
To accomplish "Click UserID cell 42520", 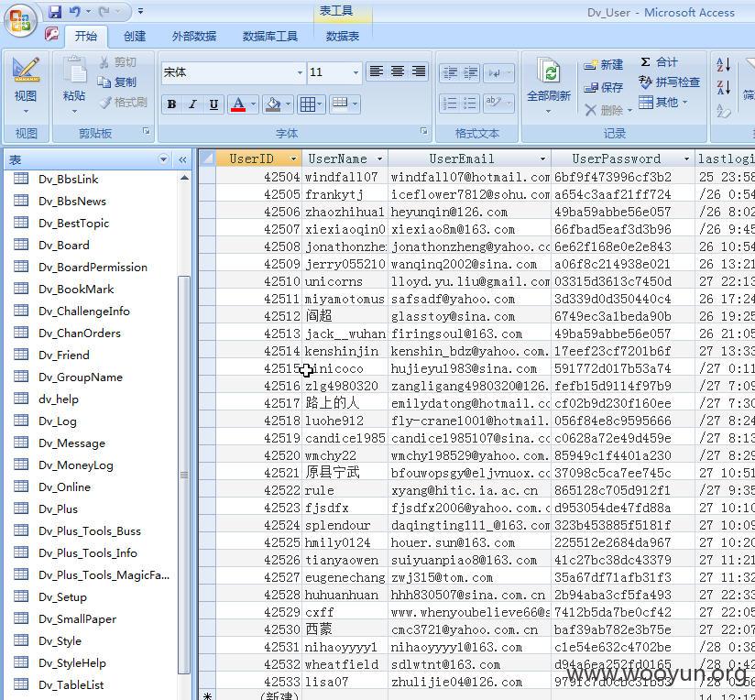I will tap(258, 455).
